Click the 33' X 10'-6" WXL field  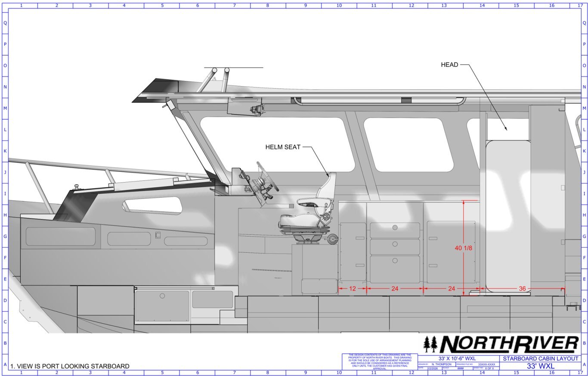(x=457, y=359)
